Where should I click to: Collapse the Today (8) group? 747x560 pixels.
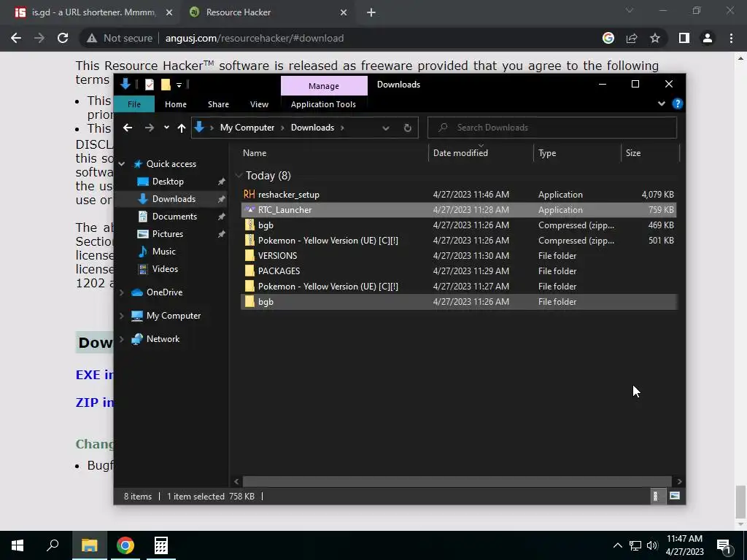239,176
